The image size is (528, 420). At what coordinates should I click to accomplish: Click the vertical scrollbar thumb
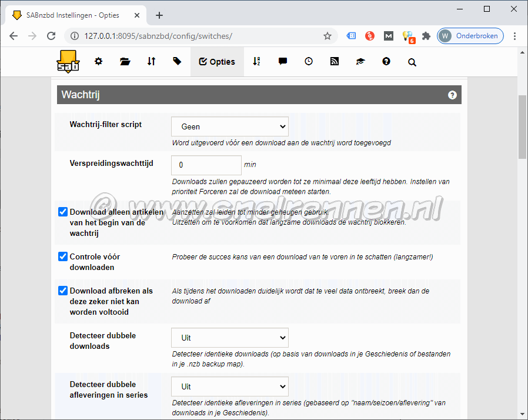coord(522,126)
